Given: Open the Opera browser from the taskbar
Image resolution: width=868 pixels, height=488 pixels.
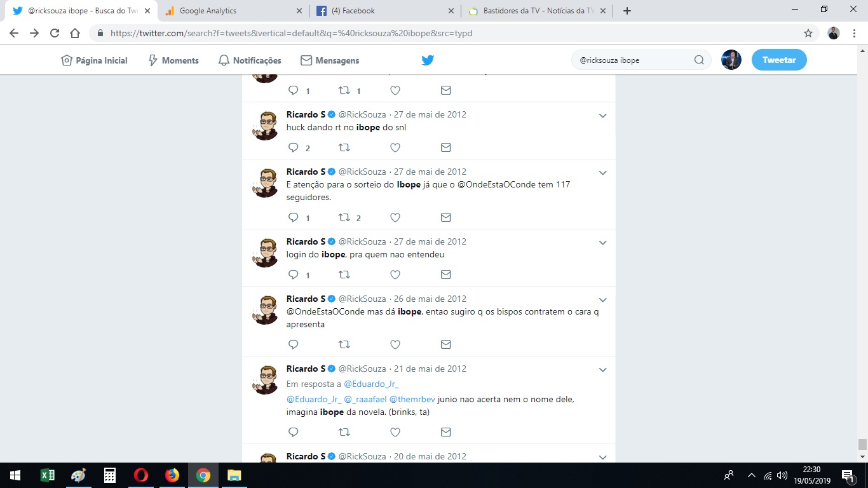Looking at the screenshot, I should pyautogui.click(x=141, y=475).
